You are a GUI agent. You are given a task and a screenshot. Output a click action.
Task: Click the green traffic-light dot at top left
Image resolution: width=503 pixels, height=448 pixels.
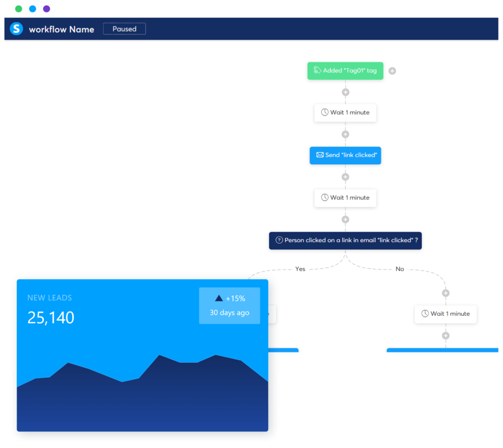pyautogui.click(x=19, y=9)
